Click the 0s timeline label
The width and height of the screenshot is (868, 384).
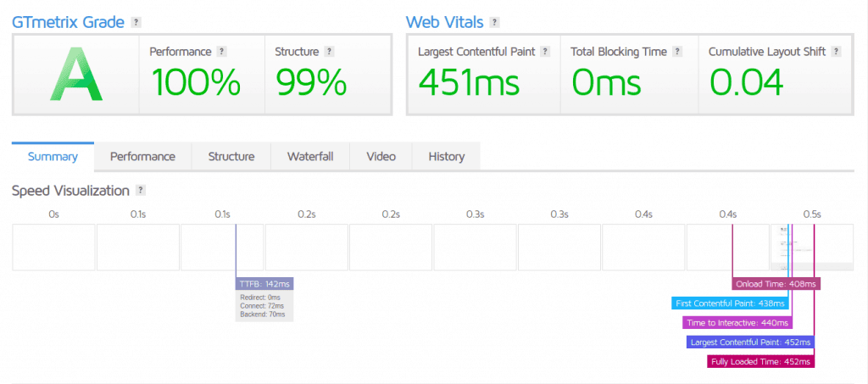53,214
